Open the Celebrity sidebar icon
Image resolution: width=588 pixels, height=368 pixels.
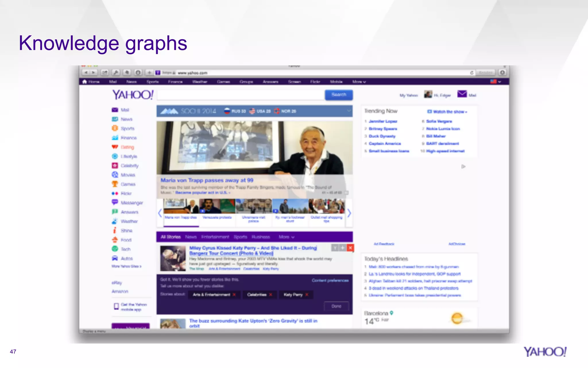[115, 165]
